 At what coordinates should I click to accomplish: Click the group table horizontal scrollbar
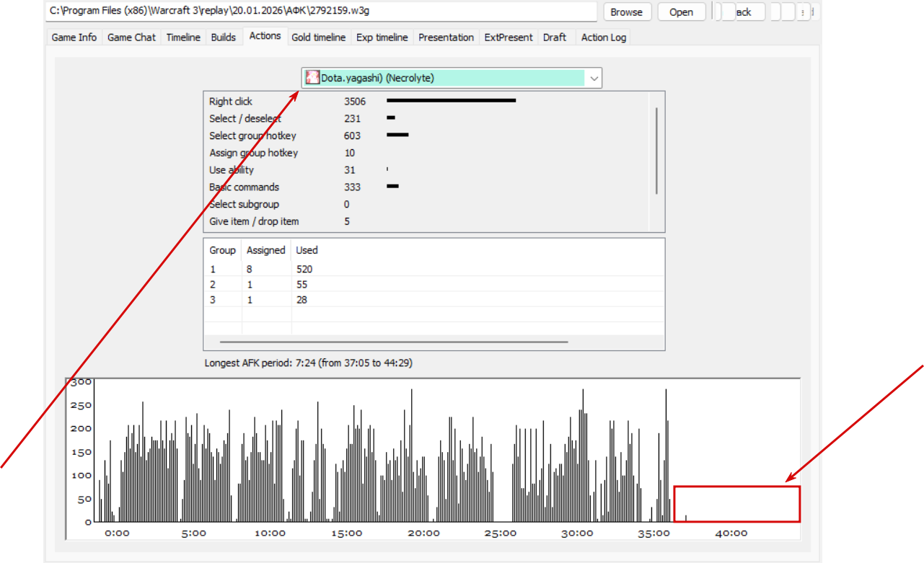[394, 342]
